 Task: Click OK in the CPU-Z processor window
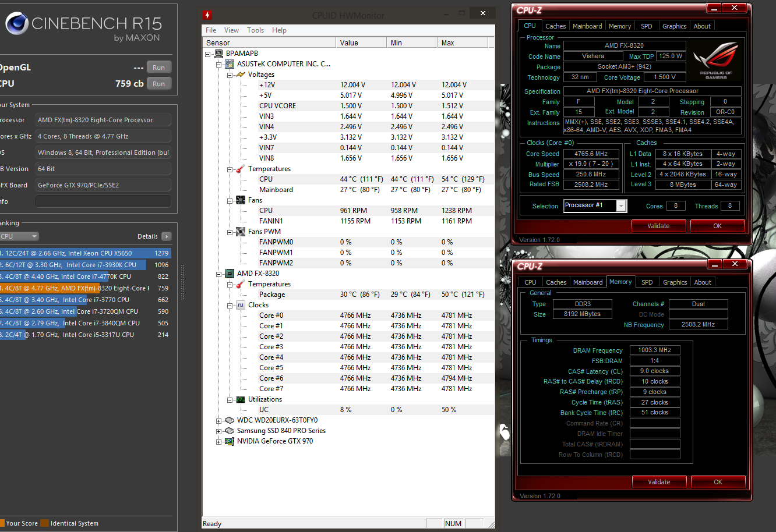[x=718, y=226]
